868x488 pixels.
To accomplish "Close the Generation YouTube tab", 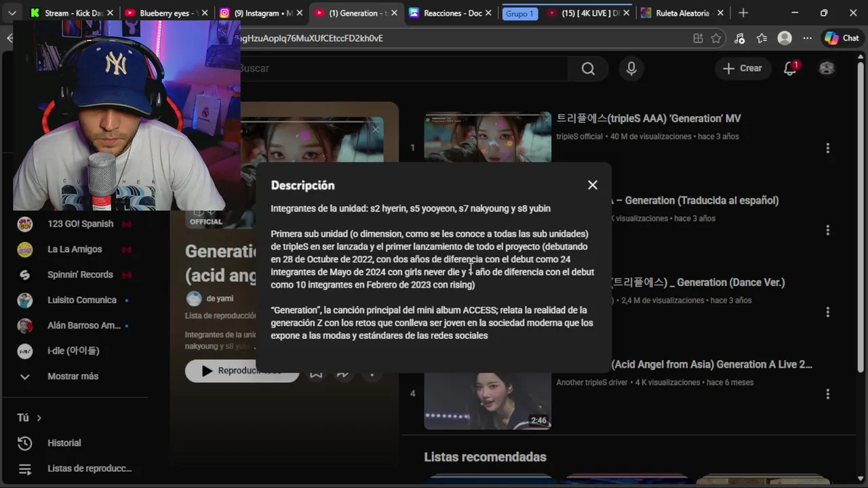I will point(394,13).
